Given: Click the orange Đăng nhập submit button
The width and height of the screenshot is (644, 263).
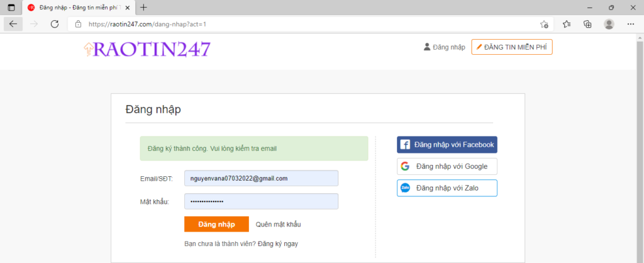Looking at the screenshot, I should [x=216, y=225].
